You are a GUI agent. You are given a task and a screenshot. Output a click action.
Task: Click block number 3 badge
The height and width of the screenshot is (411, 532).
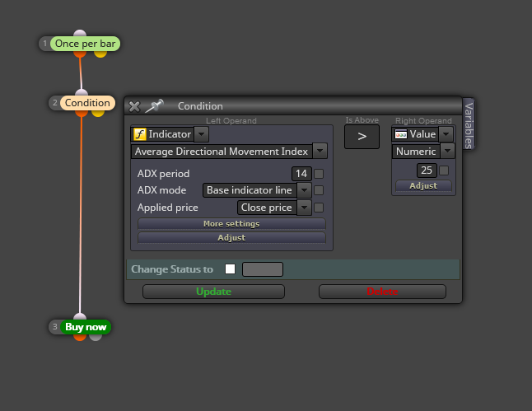point(54,327)
